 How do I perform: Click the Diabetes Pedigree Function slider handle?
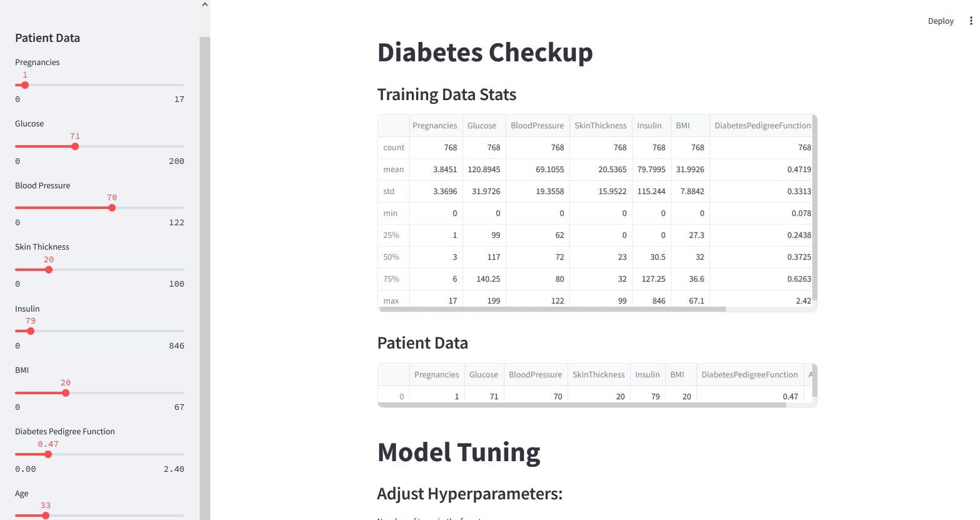(x=48, y=454)
